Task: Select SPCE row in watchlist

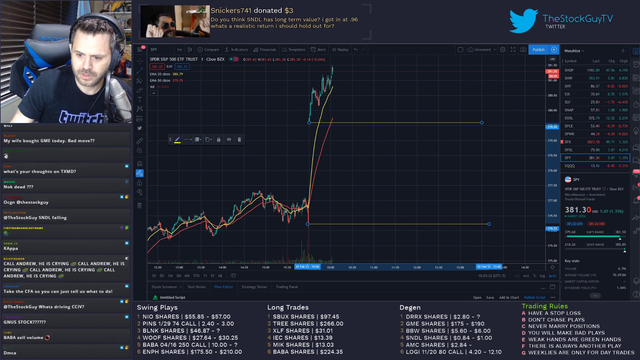Action: click(596, 126)
